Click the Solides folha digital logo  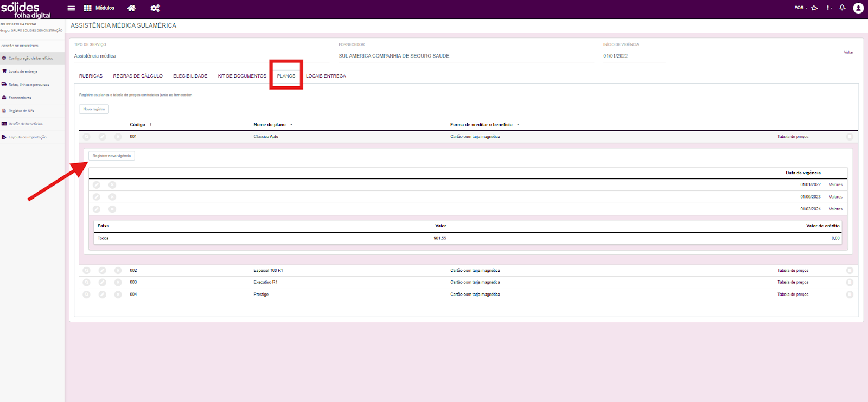(25, 10)
